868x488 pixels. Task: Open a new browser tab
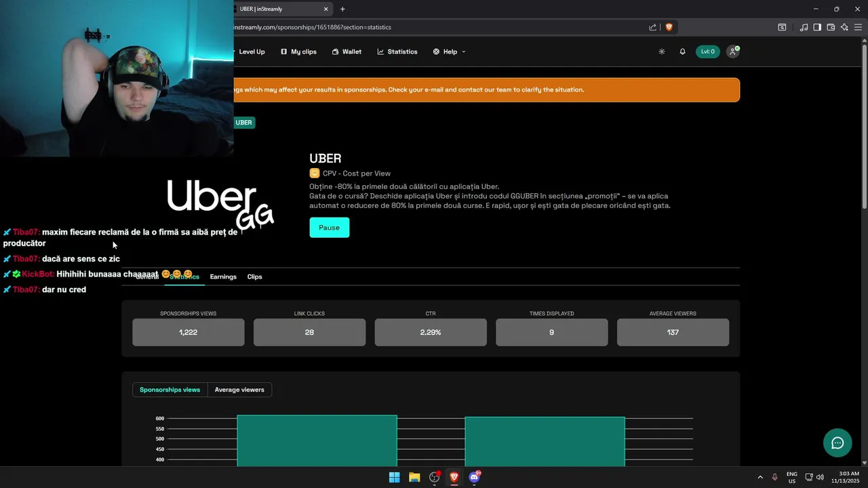point(342,9)
